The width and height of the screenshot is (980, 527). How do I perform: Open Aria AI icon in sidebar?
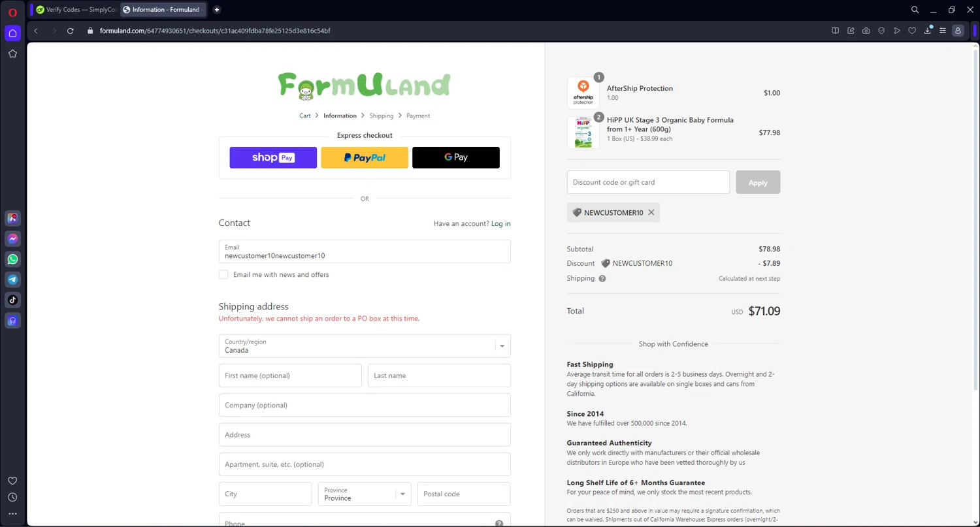(x=12, y=218)
